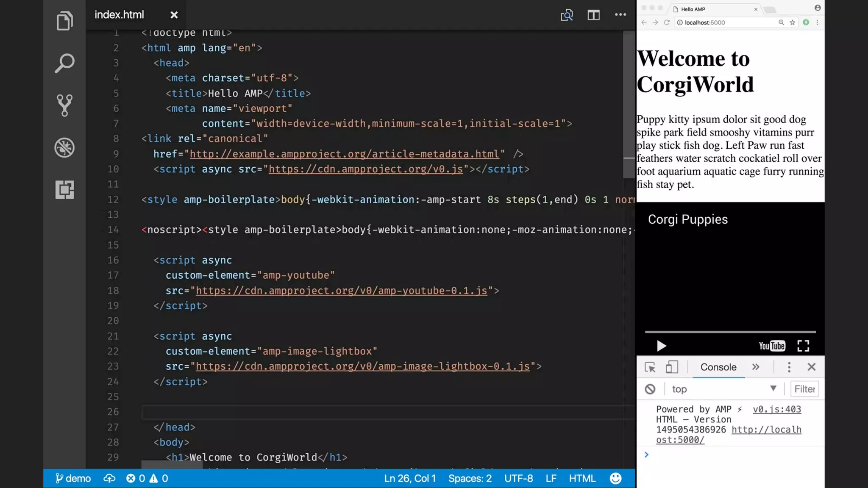Select the index.html editor tab
Viewport: 868px width, 488px height.
[119, 15]
